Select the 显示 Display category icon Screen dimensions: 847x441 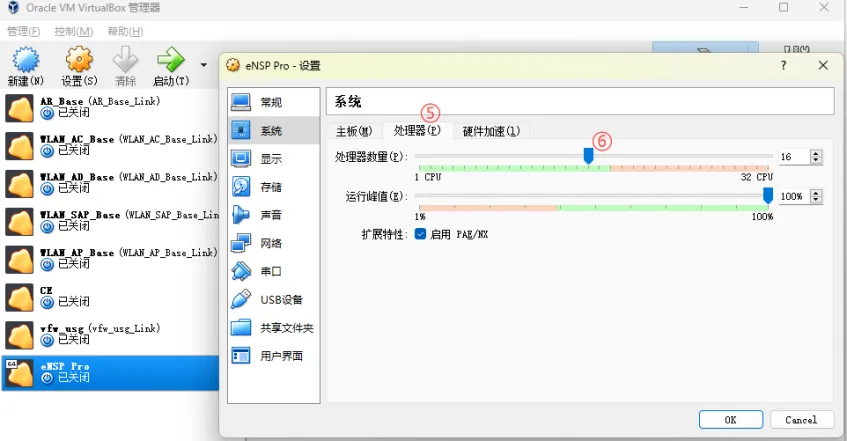point(241,158)
